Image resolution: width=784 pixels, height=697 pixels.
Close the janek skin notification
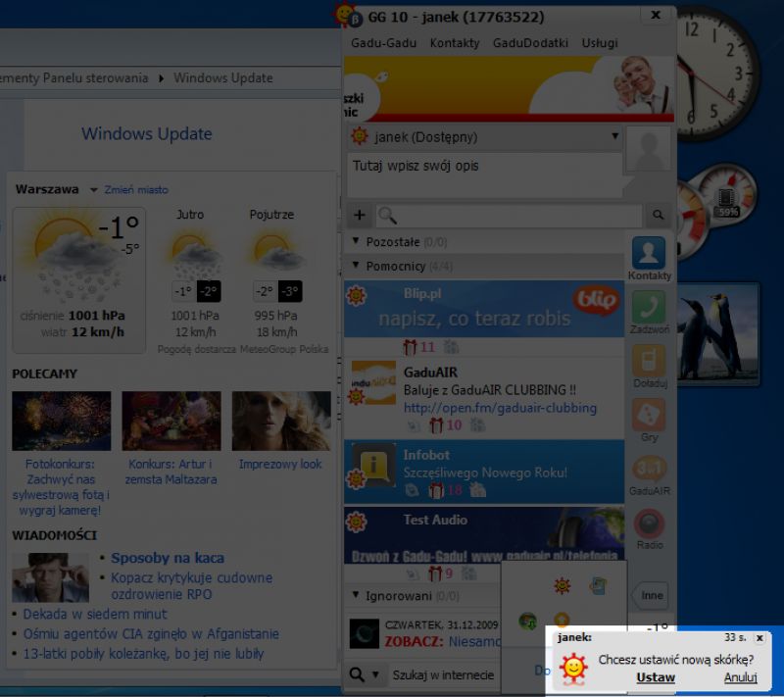759,638
